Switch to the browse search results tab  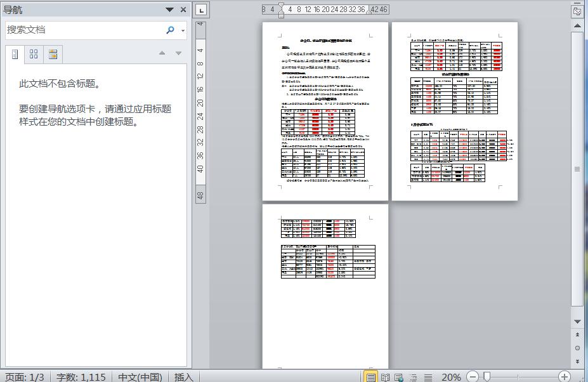coord(53,54)
